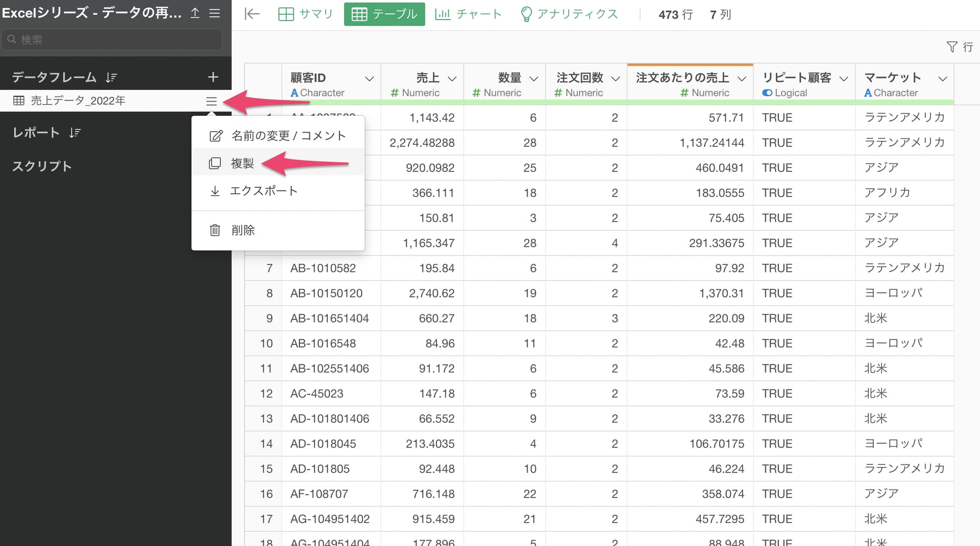Click the table icon next to 売上データ_2022年
This screenshot has height=546, width=980.
click(19, 101)
